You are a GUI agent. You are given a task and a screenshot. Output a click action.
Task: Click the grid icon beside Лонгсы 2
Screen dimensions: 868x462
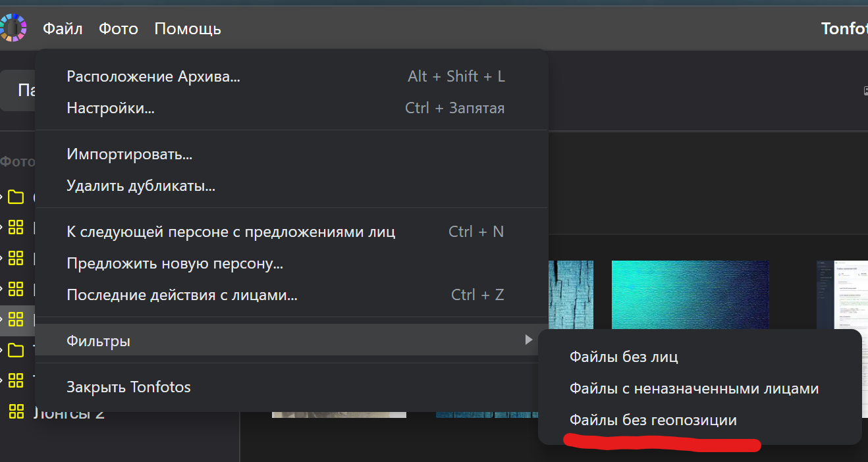click(x=16, y=411)
